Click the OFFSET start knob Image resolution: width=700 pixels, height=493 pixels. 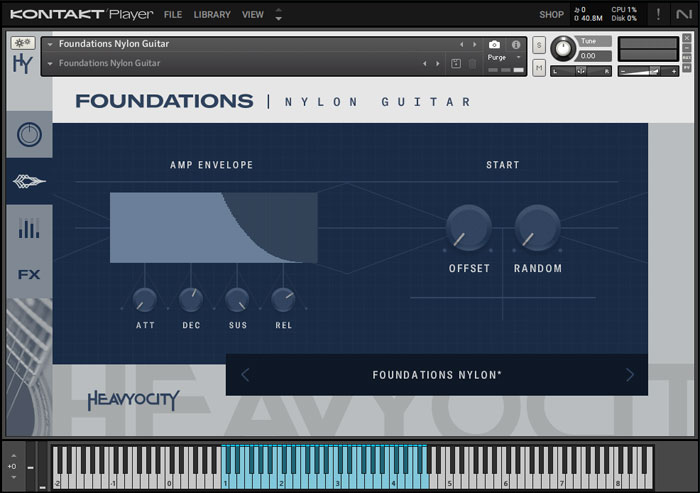coord(469,228)
